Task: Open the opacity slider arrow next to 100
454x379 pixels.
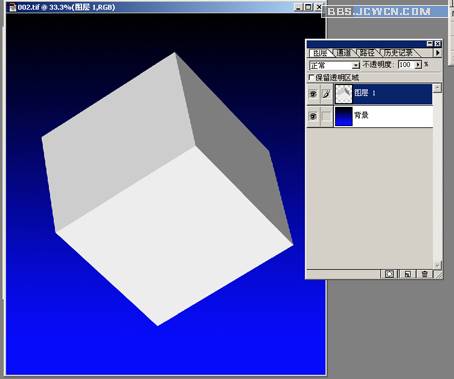Action: tap(418, 65)
